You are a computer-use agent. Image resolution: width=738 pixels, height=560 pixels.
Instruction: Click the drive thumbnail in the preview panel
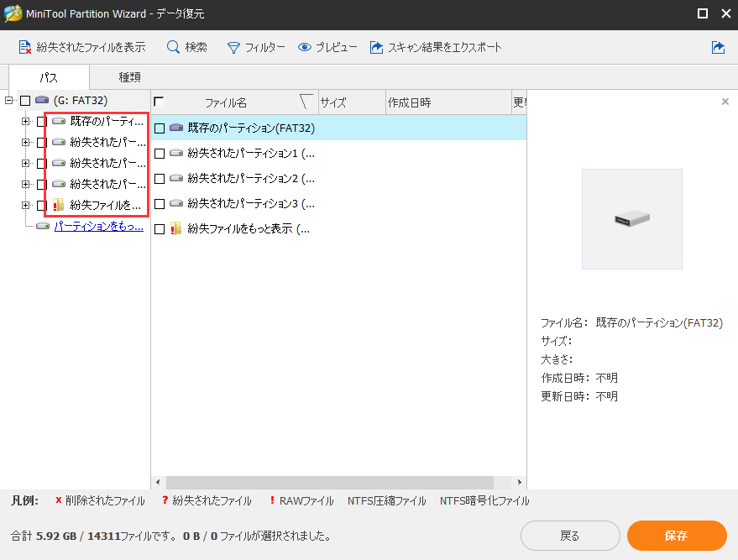coord(631,219)
